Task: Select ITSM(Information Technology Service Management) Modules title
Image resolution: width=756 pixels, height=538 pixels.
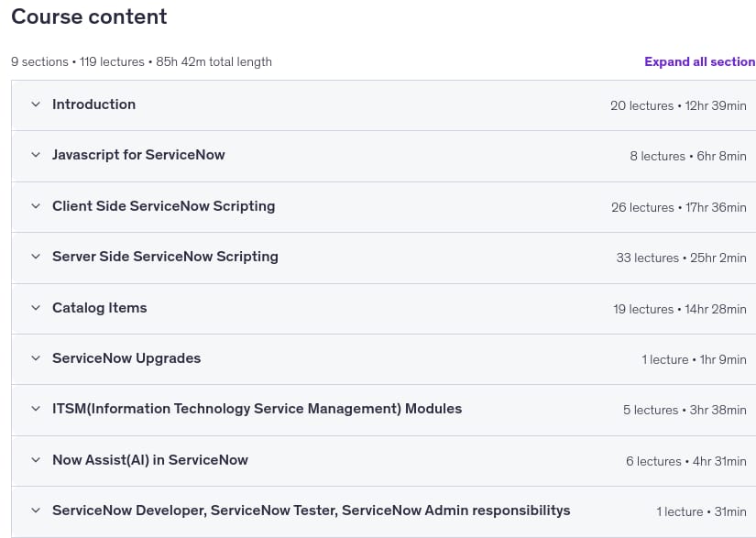Action: (257, 409)
